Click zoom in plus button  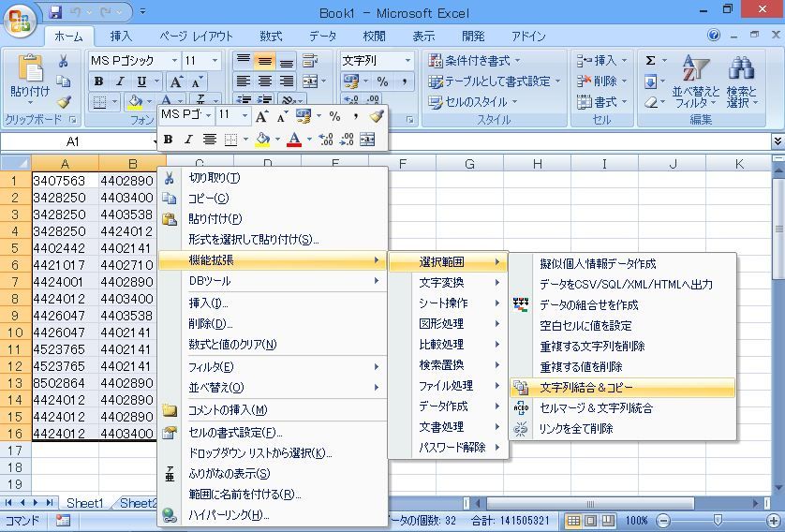pos(774,521)
